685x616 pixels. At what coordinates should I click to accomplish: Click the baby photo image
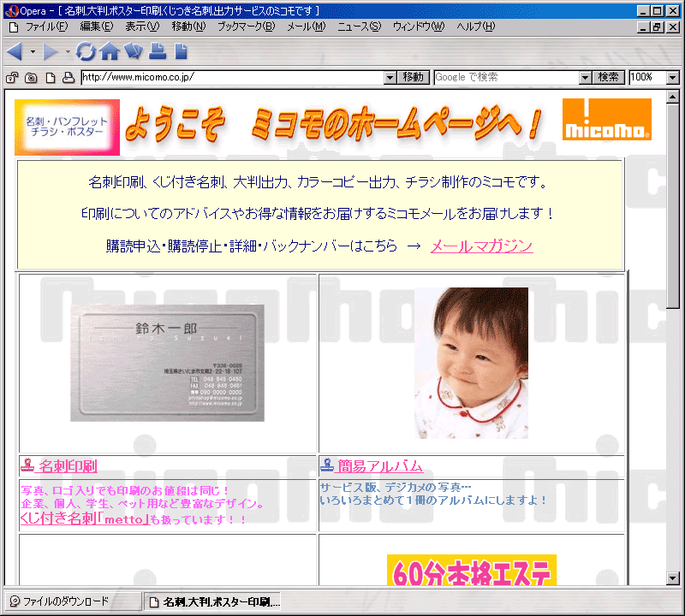click(472, 363)
